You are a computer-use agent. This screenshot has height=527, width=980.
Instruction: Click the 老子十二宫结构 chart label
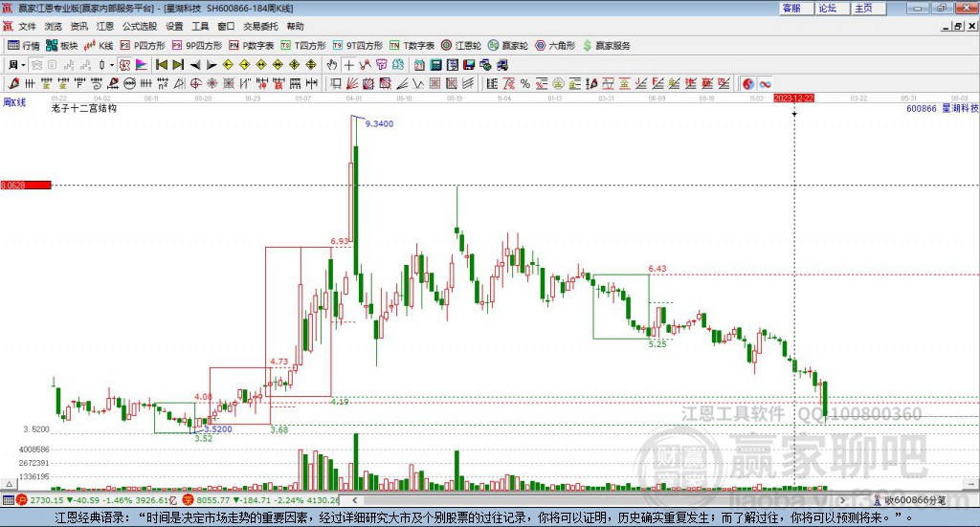click(x=84, y=108)
